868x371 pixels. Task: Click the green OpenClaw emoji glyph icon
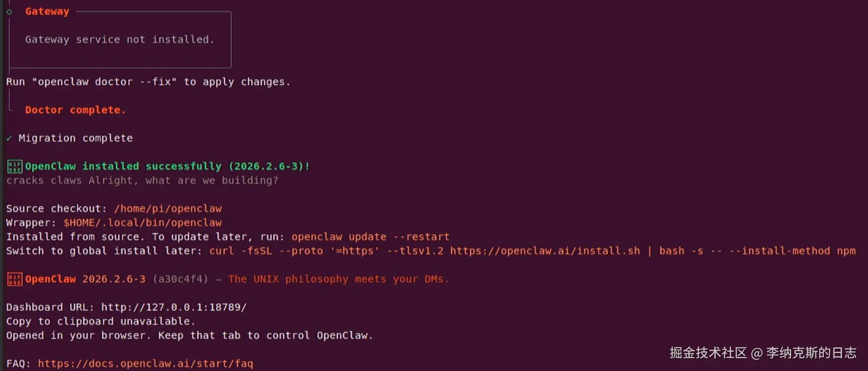[x=15, y=166]
